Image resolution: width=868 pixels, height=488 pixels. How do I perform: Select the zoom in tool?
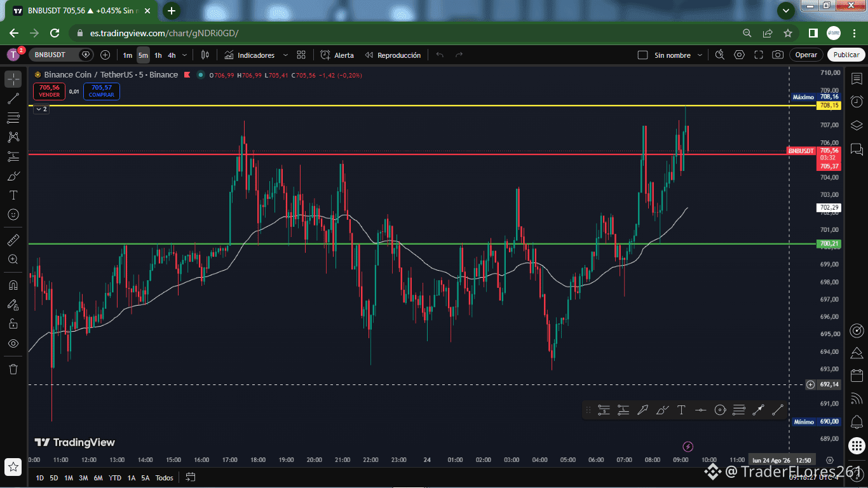(13, 259)
